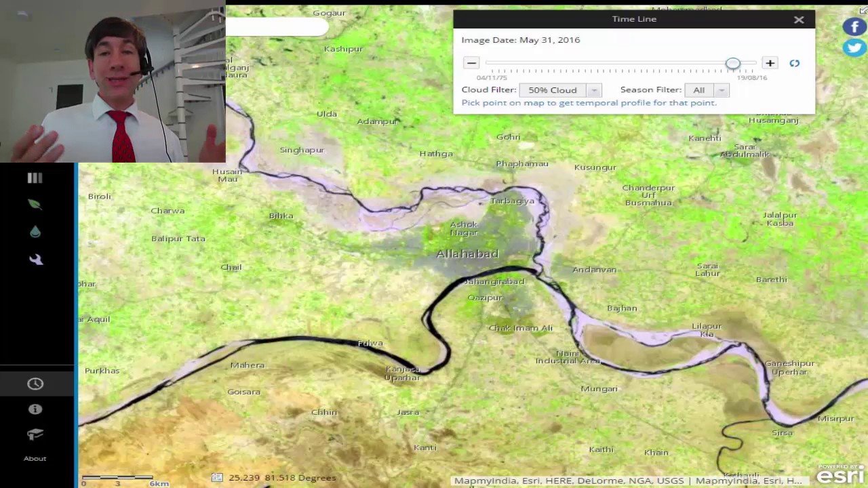Click the 19/08/16 timeline end date
This screenshot has height=488, width=868.
(752, 78)
